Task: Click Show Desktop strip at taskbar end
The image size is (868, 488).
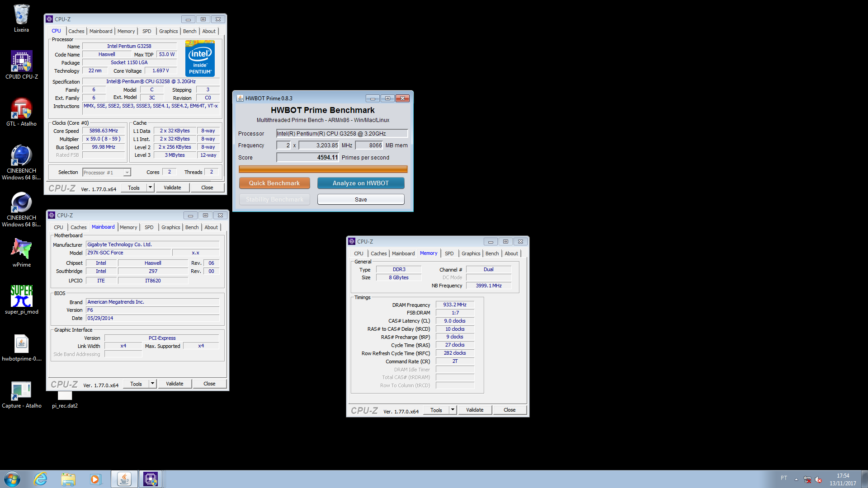Action: [x=865, y=479]
